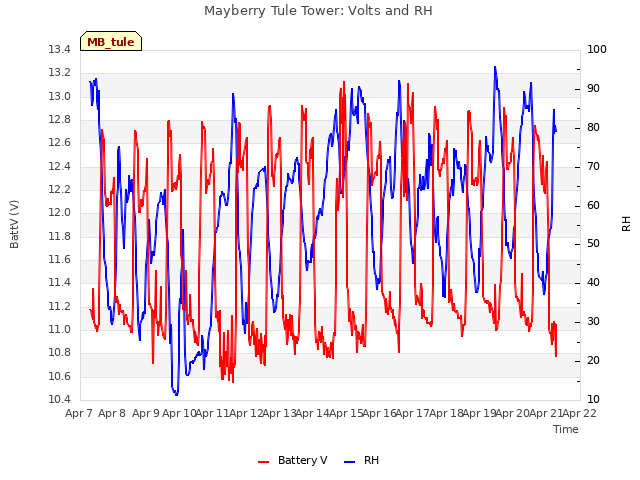Click the RH peak on Apr 19
The image size is (640, 480).
tap(495, 67)
